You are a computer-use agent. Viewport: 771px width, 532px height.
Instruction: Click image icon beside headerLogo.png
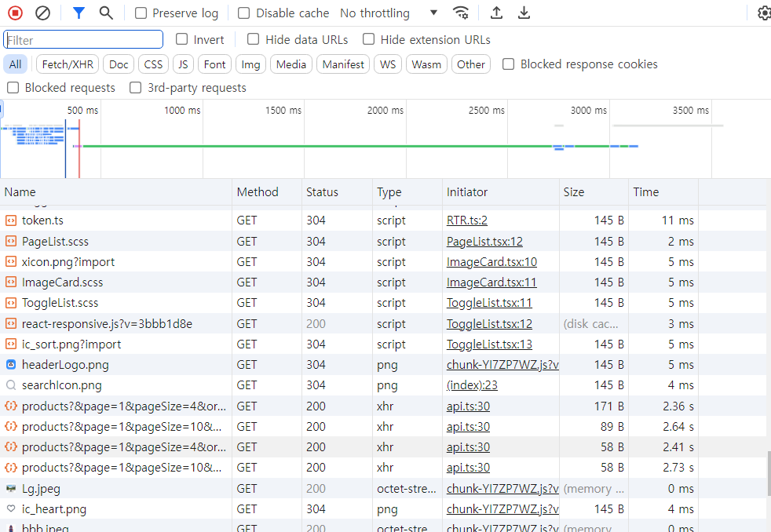[x=11, y=365]
